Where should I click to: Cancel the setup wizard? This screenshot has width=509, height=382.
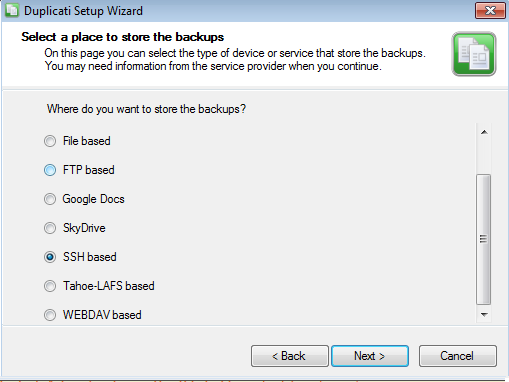point(457,356)
